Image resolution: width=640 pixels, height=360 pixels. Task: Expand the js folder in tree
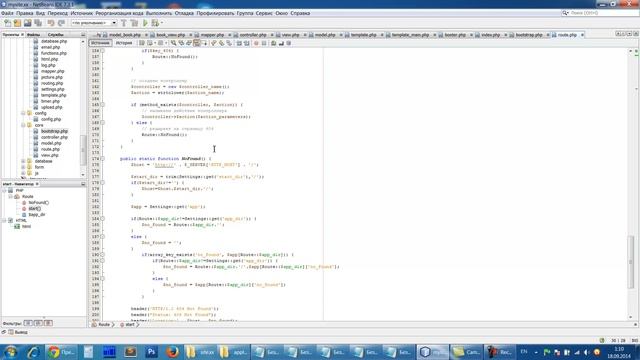click(x=23, y=173)
